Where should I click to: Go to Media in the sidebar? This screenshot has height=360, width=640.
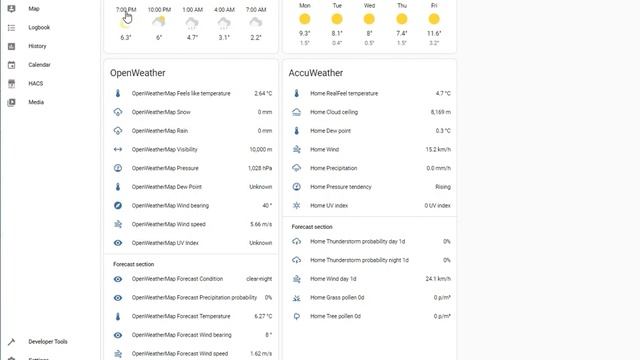point(36,102)
